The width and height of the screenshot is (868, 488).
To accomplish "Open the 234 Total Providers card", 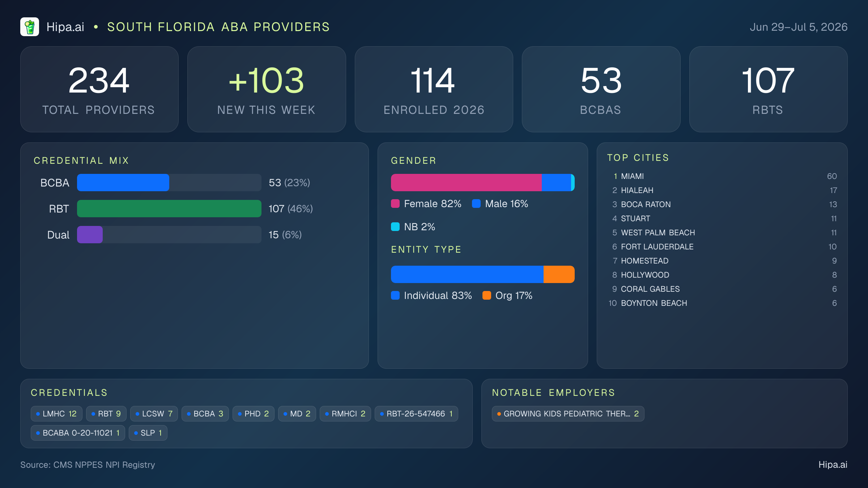I will pos(99,89).
